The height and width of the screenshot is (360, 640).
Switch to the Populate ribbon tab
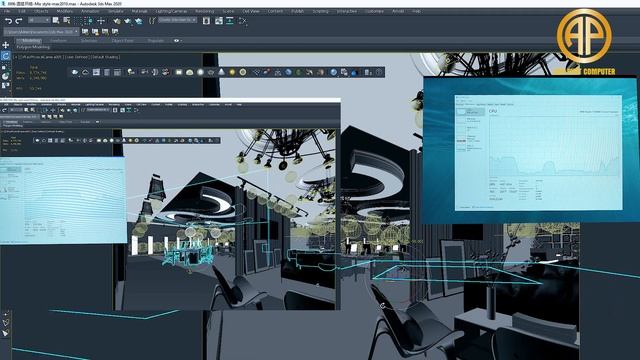(156, 41)
